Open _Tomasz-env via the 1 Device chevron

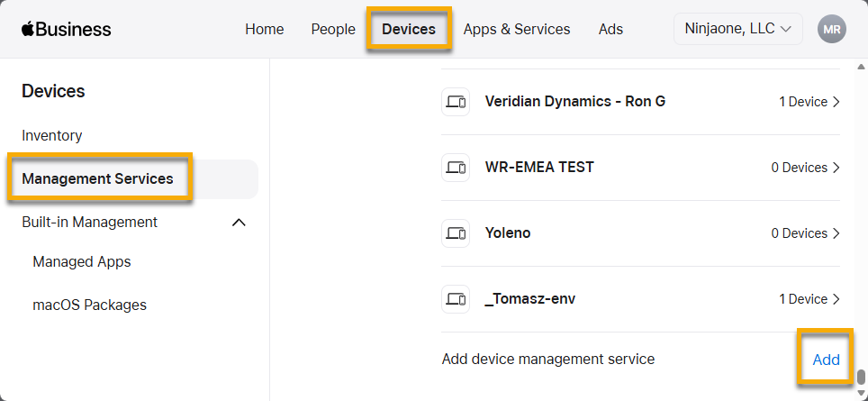click(836, 299)
